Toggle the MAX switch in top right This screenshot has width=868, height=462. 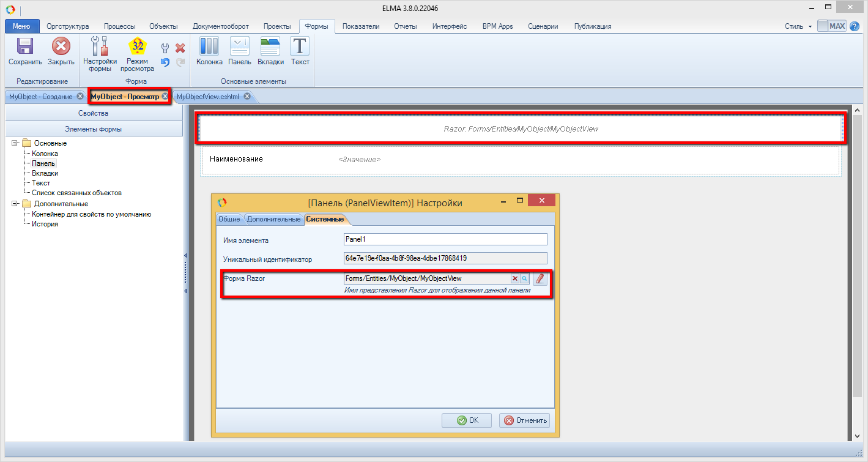[x=832, y=26]
